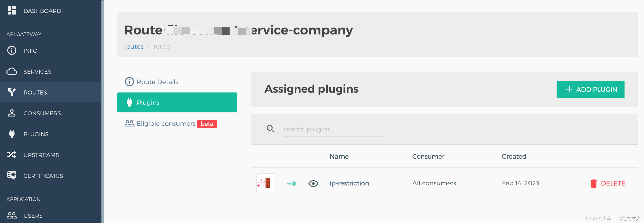Open Users in the sidebar menu

(33, 216)
